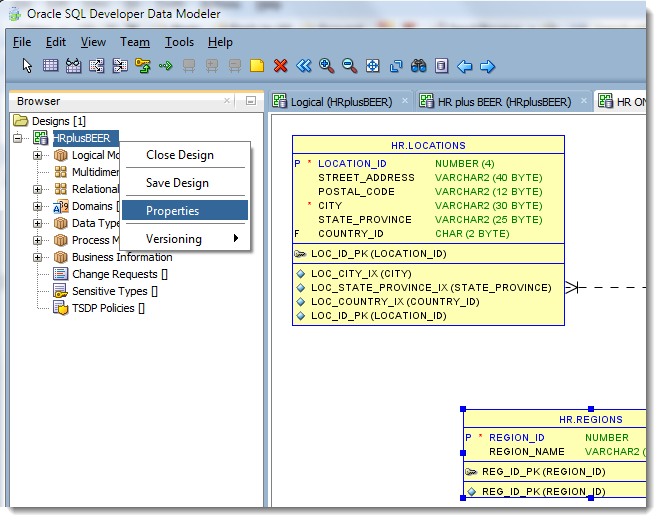Choose Close Design from context menu
Viewport: 661px width, 522px height.
click(x=185, y=155)
